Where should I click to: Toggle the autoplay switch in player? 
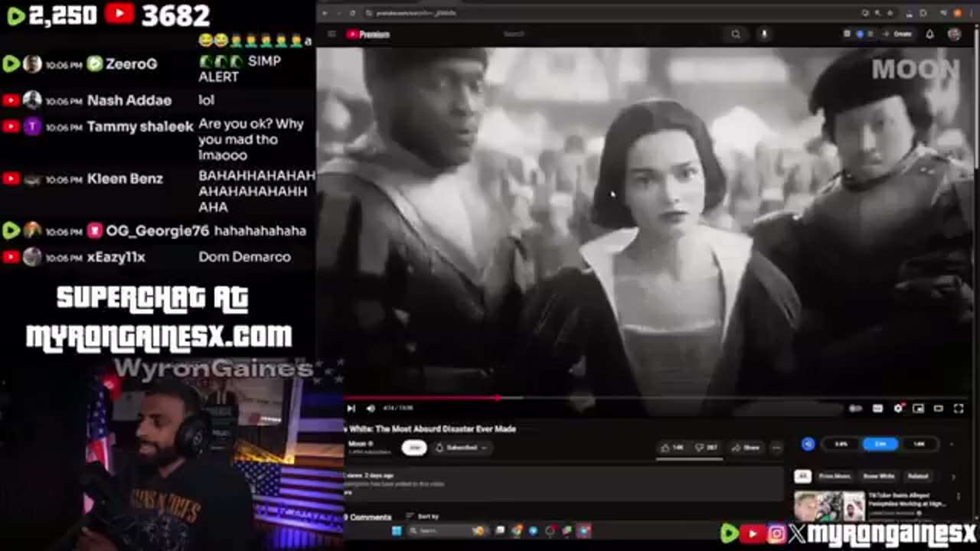pyautogui.click(x=856, y=409)
